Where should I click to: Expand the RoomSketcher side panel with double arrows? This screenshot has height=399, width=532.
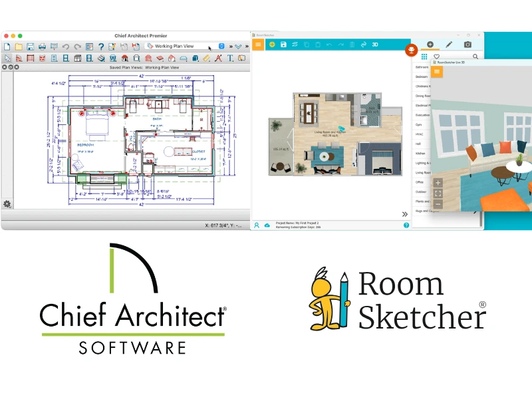pos(404,214)
